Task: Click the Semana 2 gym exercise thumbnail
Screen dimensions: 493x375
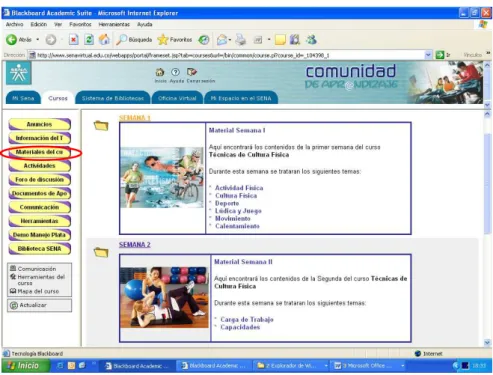Action: (164, 297)
